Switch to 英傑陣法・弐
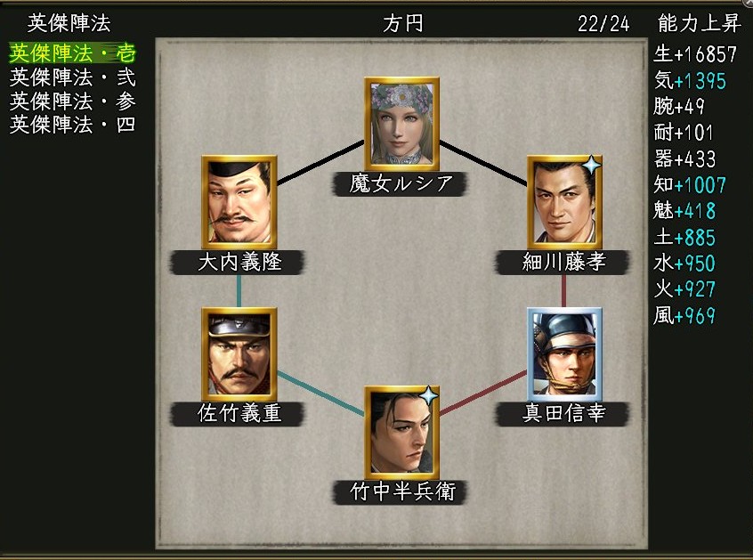 click(x=72, y=77)
